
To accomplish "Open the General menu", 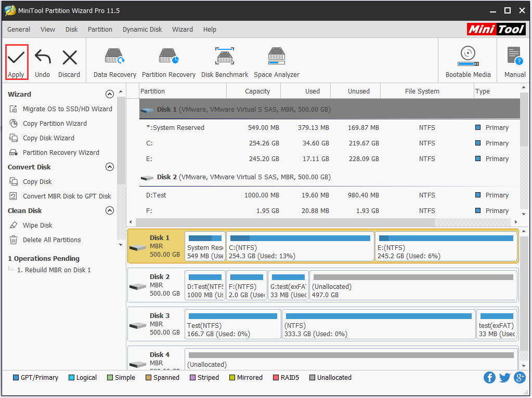I will 19,30.
